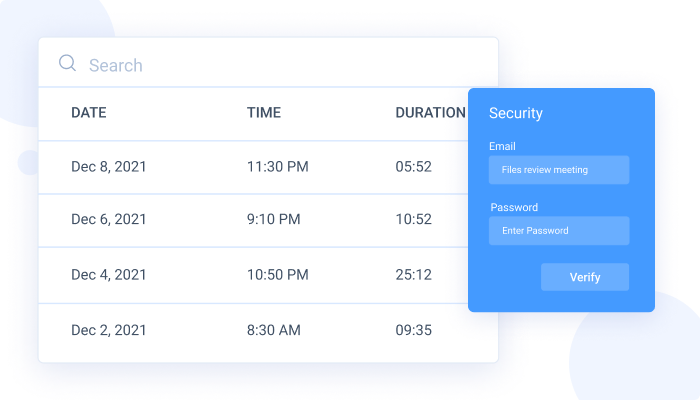Click the 11:30 PM time cell
This screenshot has width=700, height=400.
coord(278,167)
